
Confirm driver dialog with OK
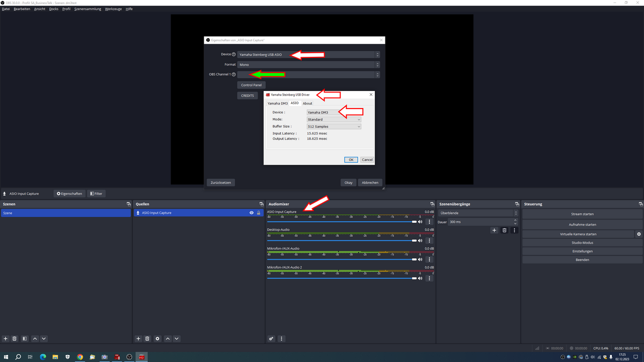(x=351, y=159)
